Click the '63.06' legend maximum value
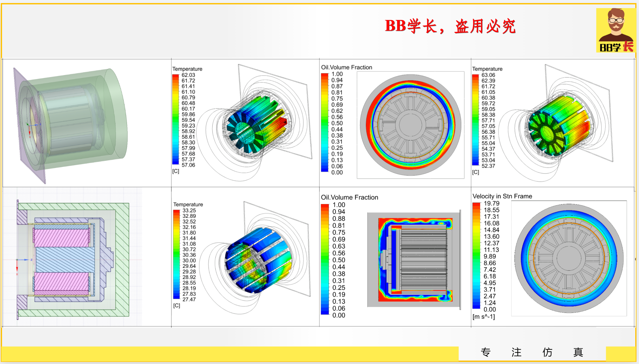This screenshot has width=639, height=364. coord(488,75)
